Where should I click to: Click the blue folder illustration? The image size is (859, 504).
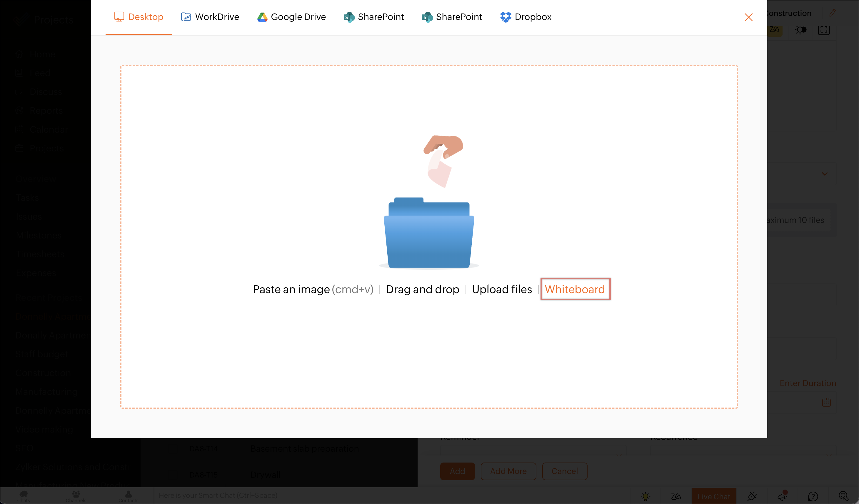click(x=429, y=235)
